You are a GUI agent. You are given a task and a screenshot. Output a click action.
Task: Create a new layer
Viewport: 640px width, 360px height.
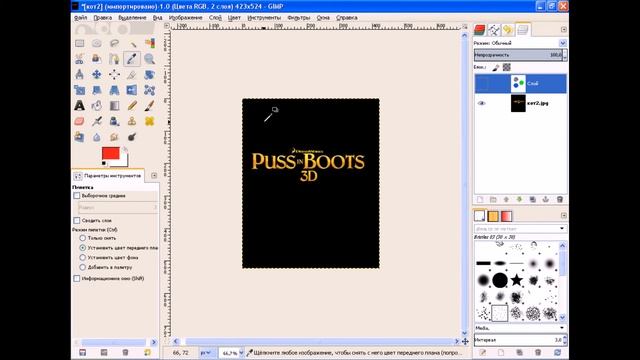[x=480, y=199]
